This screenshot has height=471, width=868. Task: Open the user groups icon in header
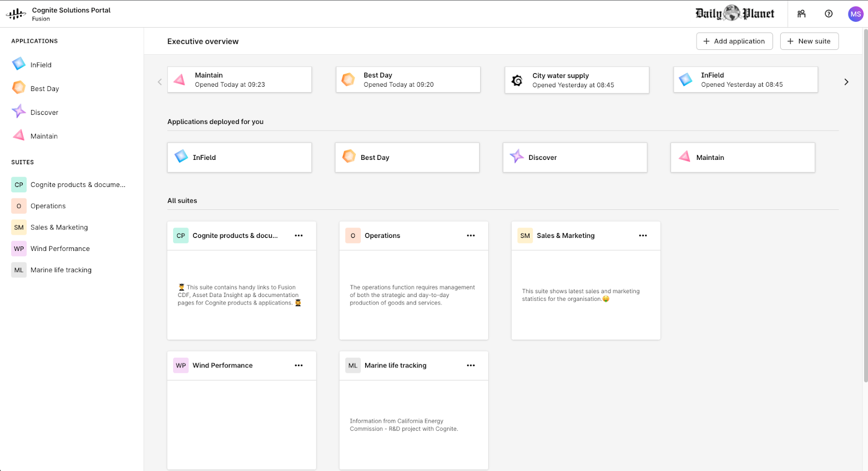pyautogui.click(x=801, y=14)
